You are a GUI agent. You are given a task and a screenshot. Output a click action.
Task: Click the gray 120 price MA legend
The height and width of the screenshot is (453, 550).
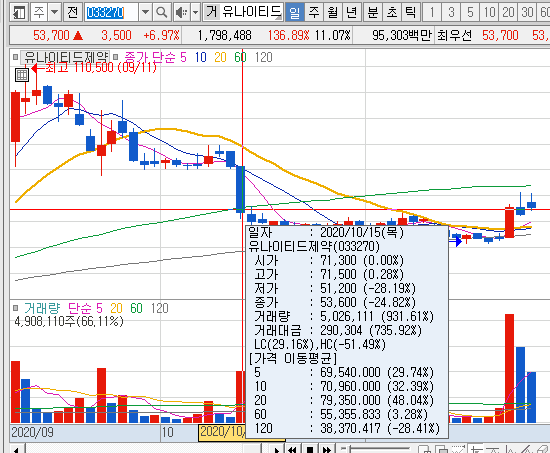pos(263,57)
